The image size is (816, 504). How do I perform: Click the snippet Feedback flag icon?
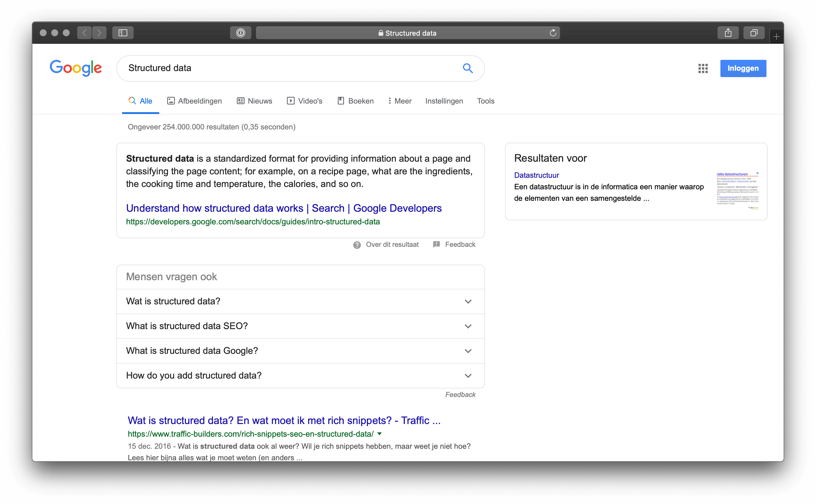[x=436, y=245]
